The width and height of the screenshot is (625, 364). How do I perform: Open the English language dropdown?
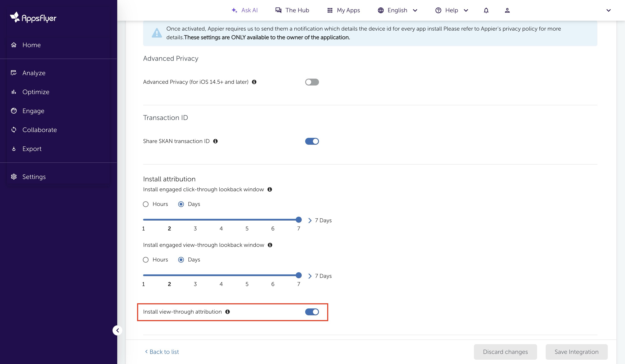click(398, 10)
